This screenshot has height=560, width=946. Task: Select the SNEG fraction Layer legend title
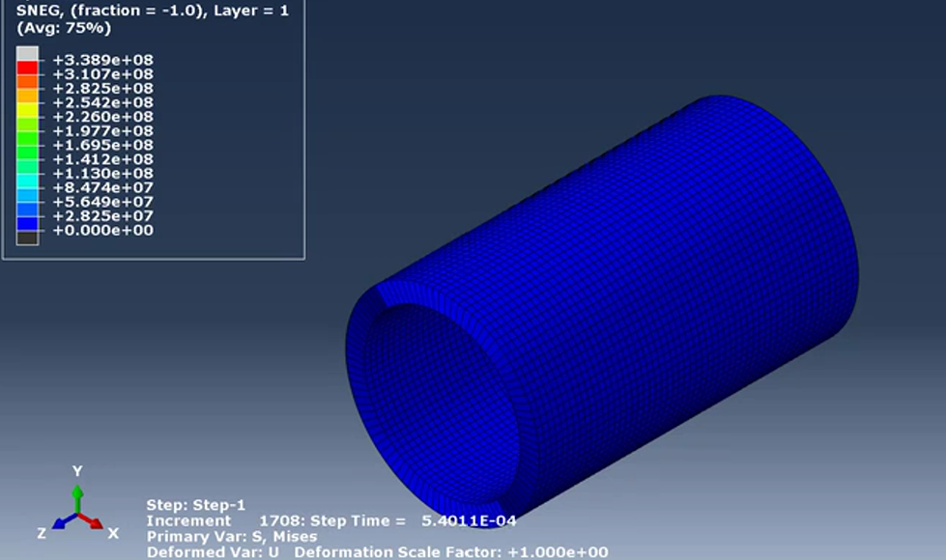coord(152,11)
